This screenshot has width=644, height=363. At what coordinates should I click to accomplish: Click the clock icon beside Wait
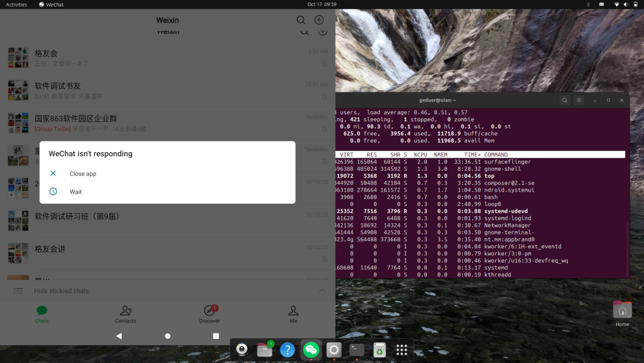pyautogui.click(x=53, y=192)
